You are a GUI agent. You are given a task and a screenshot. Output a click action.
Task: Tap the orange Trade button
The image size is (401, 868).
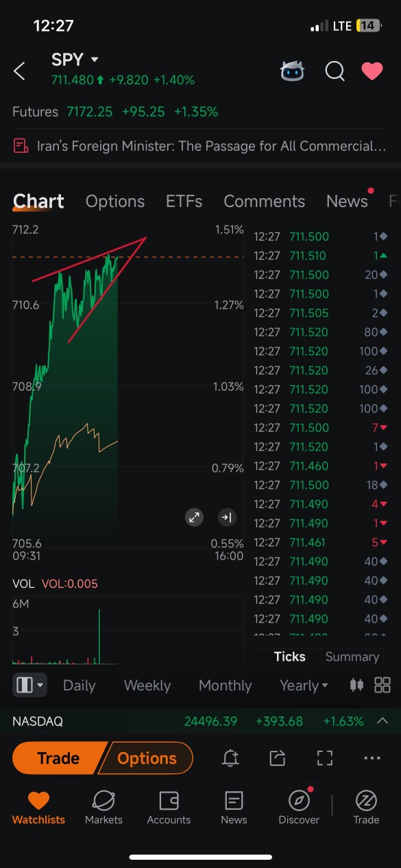coord(58,758)
